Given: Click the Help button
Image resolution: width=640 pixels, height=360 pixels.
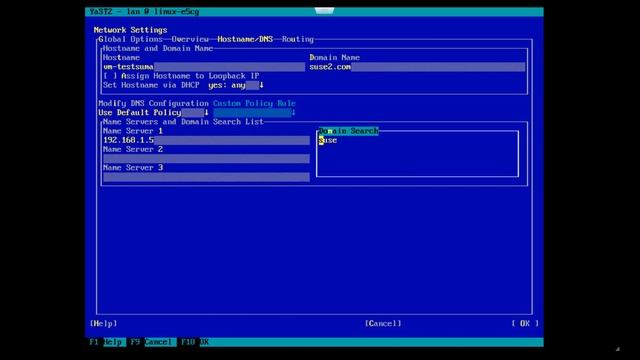Looking at the screenshot, I should tap(103, 323).
